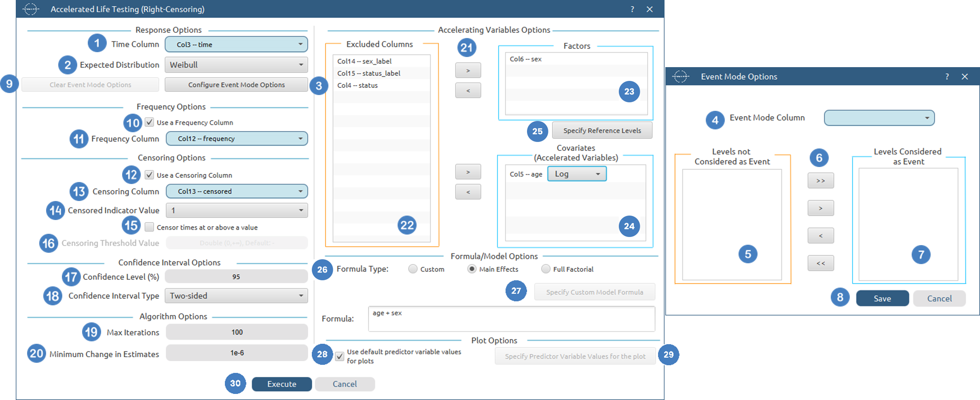
Task: Open the Expected Distribution dropdown showing Weibull
Action: [236, 65]
